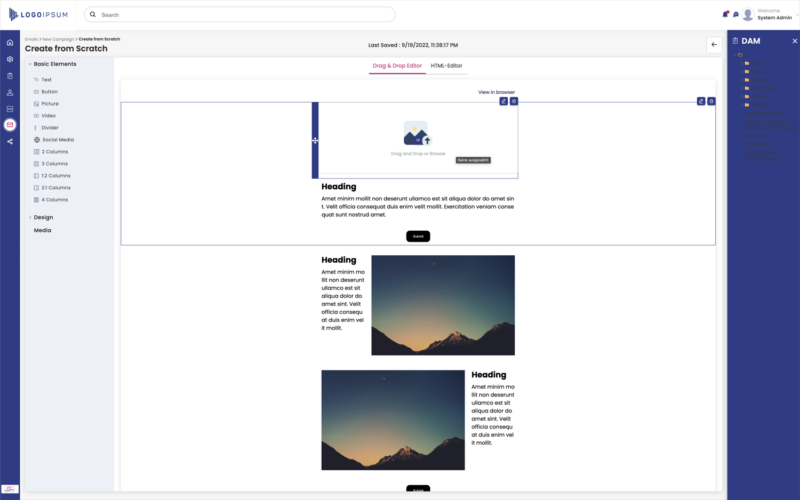800x500 pixels.
Task: Switch to the HTML-Editor tab
Action: pos(446,66)
